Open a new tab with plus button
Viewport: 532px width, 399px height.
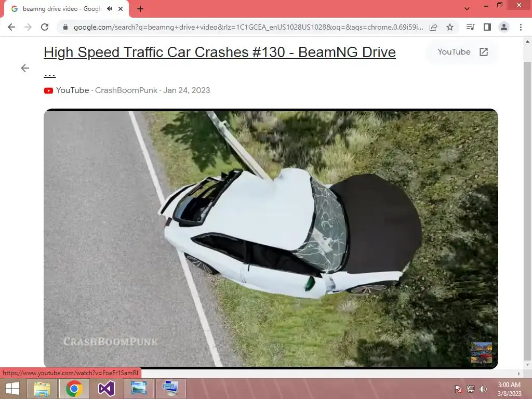click(x=140, y=9)
